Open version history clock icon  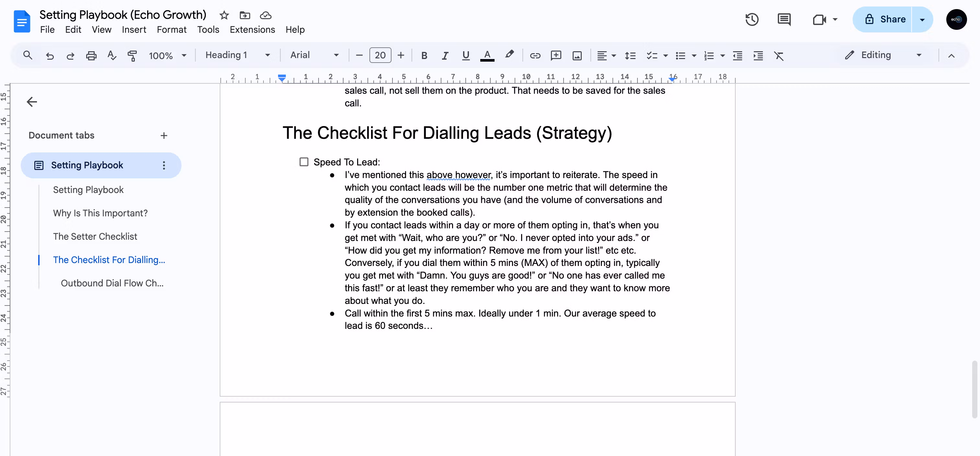(752, 19)
